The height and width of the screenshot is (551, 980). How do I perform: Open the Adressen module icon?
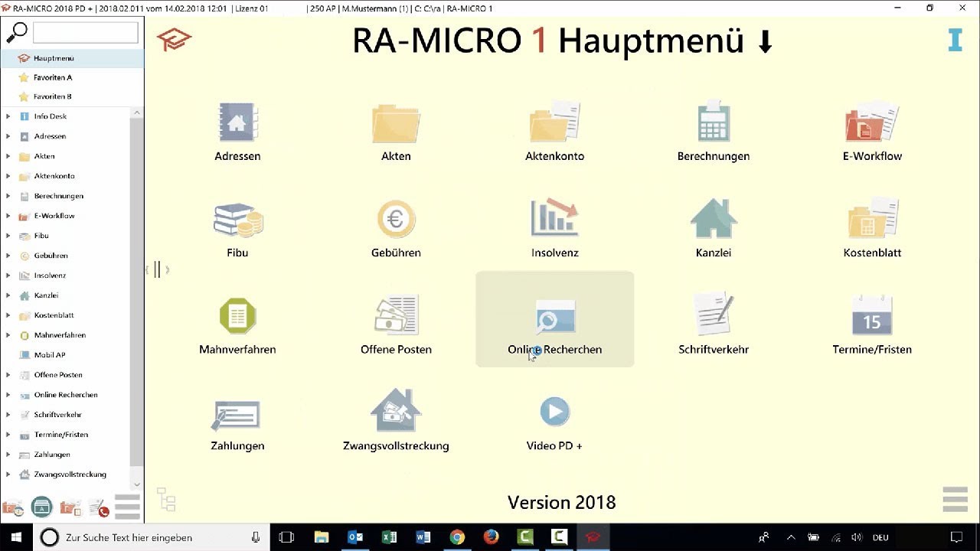pyautogui.click(x=237, y=122)
